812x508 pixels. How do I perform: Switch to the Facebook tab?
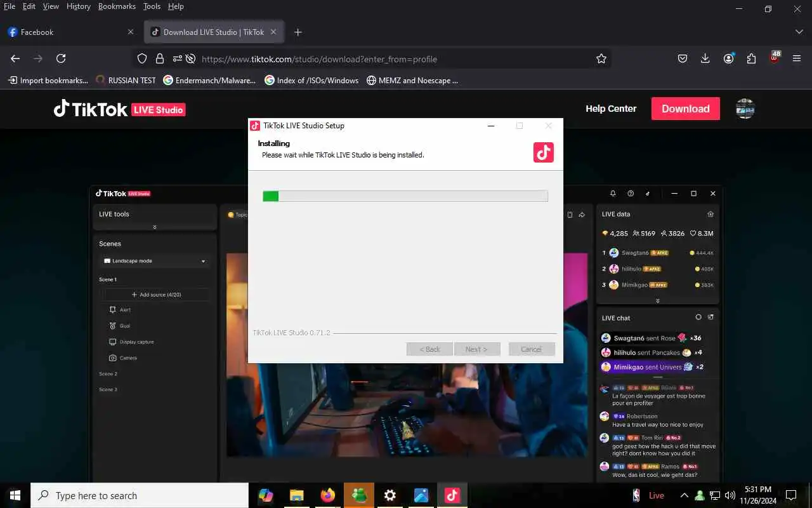(70, 32)
